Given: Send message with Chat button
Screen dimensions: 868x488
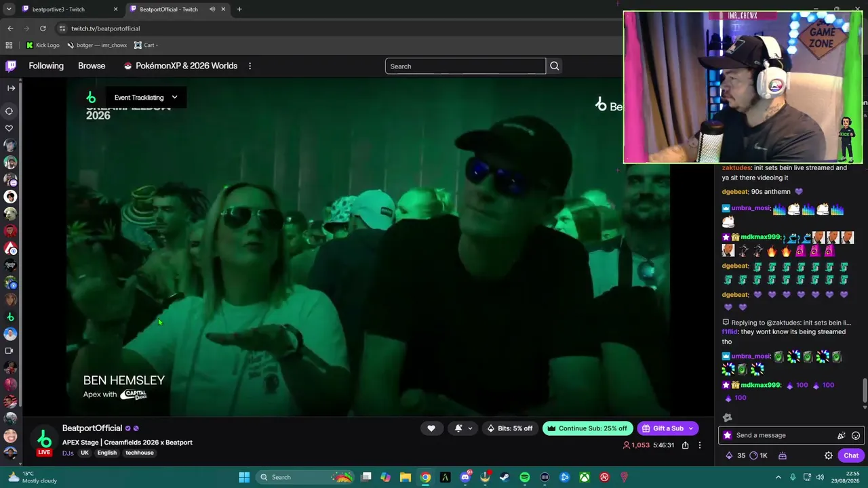Looking at the screenshot, I should (x=851, y=455).
